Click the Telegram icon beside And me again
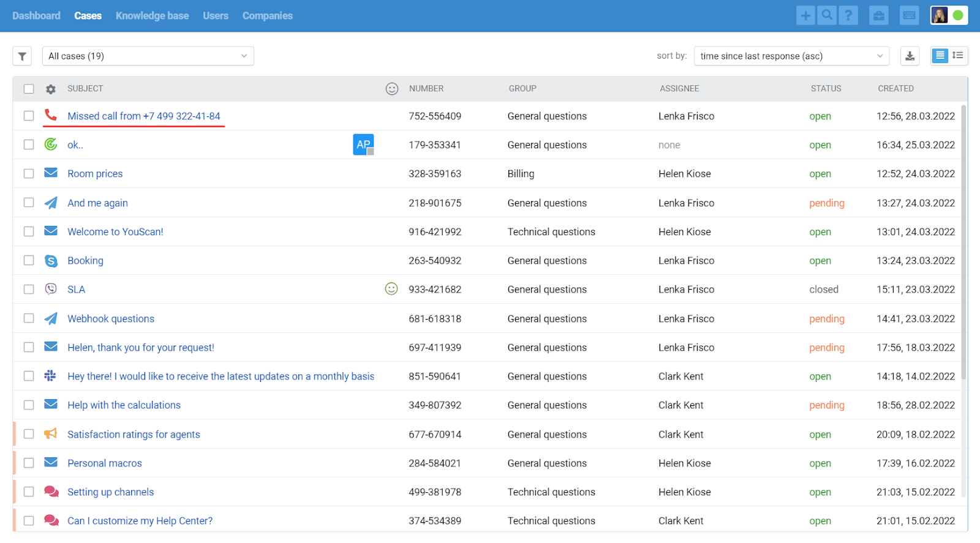 (51, 203)
